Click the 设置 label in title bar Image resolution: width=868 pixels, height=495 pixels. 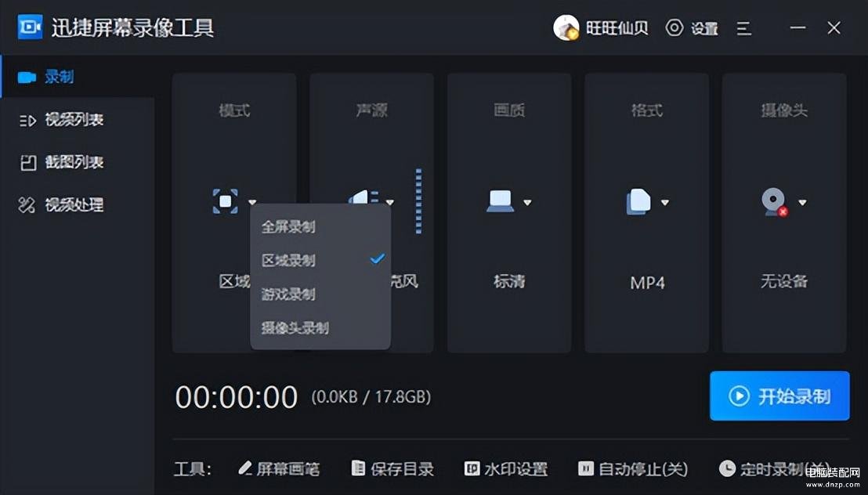704,28
